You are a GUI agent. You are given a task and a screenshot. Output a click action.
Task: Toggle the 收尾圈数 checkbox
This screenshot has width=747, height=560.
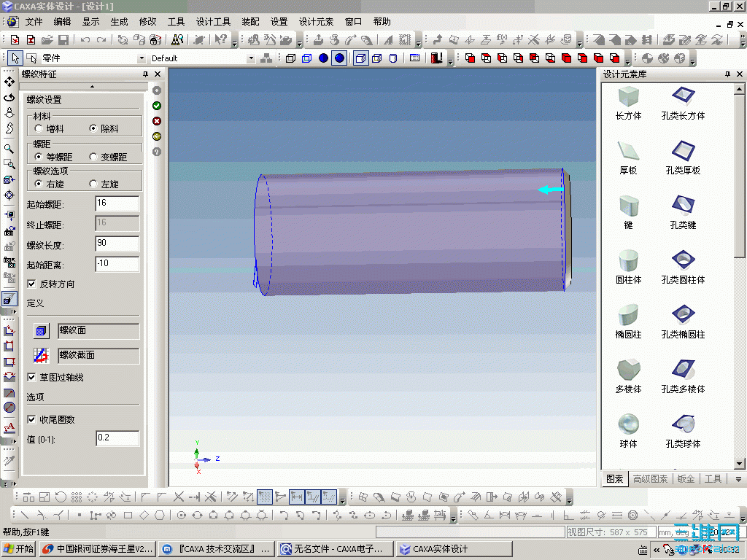point(31,419)
